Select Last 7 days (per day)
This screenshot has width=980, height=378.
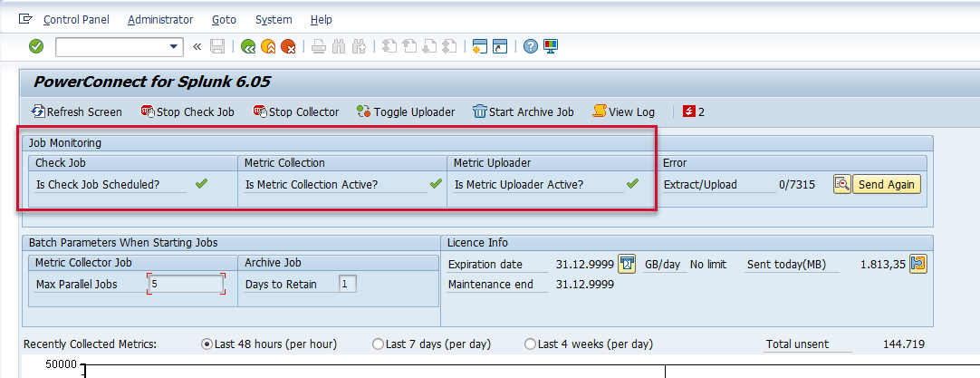tap(378, 344)
